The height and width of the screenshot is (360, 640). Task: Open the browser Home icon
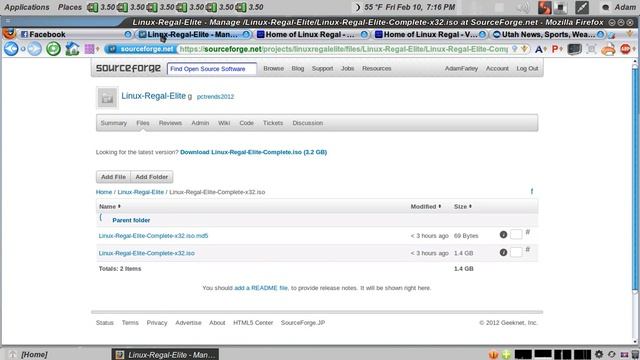[72, 49]
